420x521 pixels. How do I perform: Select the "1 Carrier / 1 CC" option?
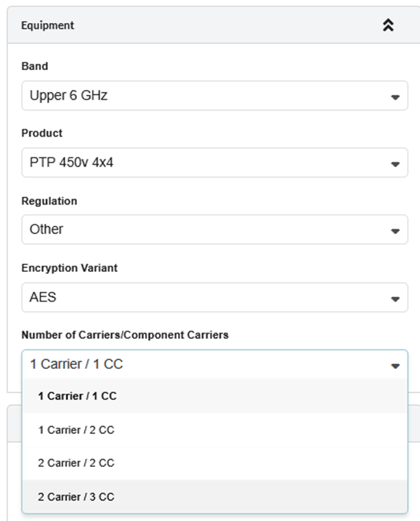pos(78,396)
